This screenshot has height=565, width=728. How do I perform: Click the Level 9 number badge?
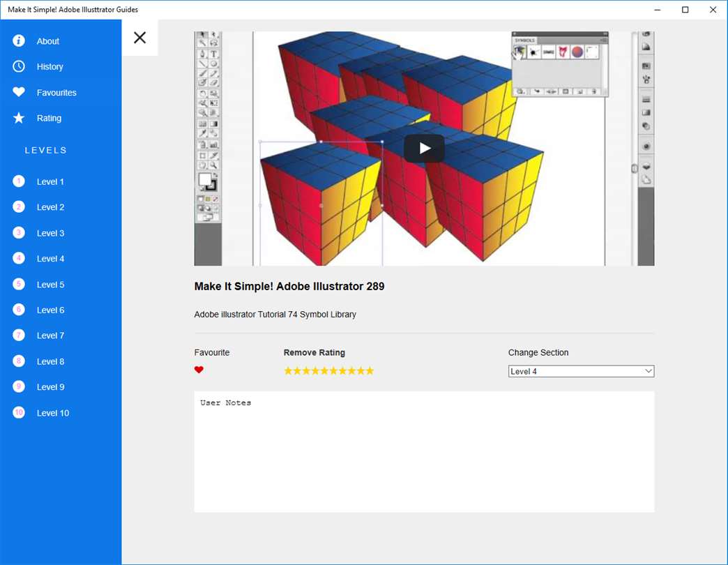point(19,386)
